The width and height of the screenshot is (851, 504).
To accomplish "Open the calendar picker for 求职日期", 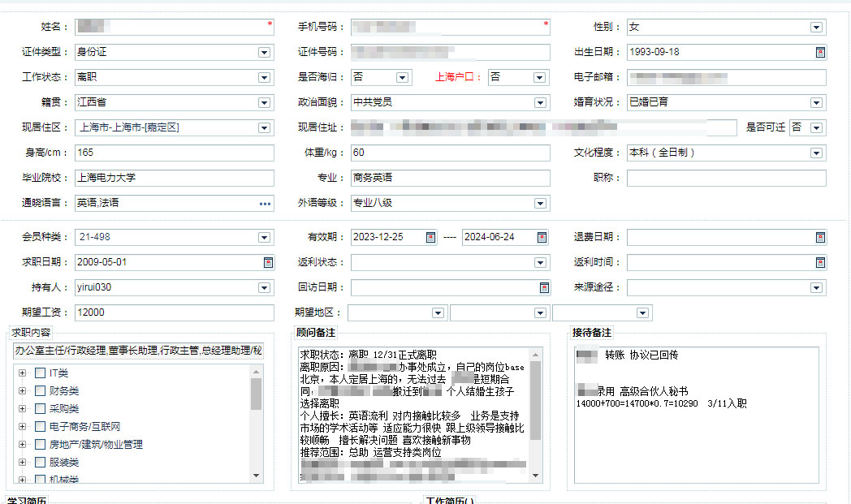I will (x=268, y=263).
